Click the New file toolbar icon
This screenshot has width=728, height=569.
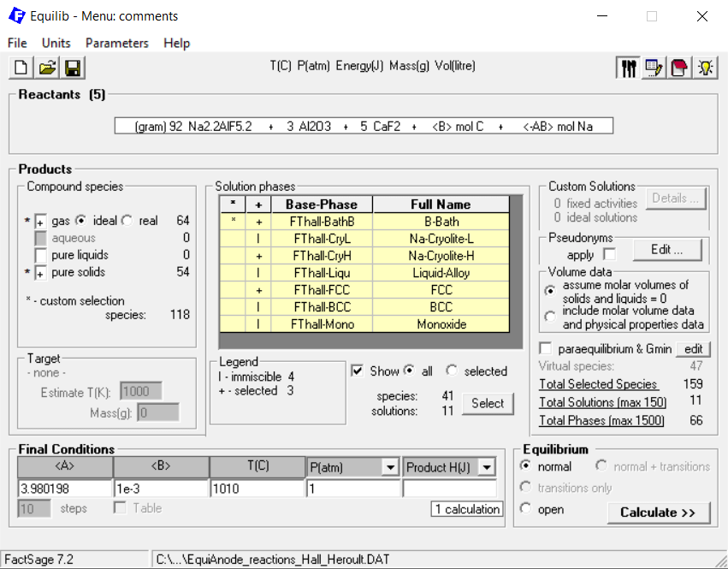[x=21, y=68]
